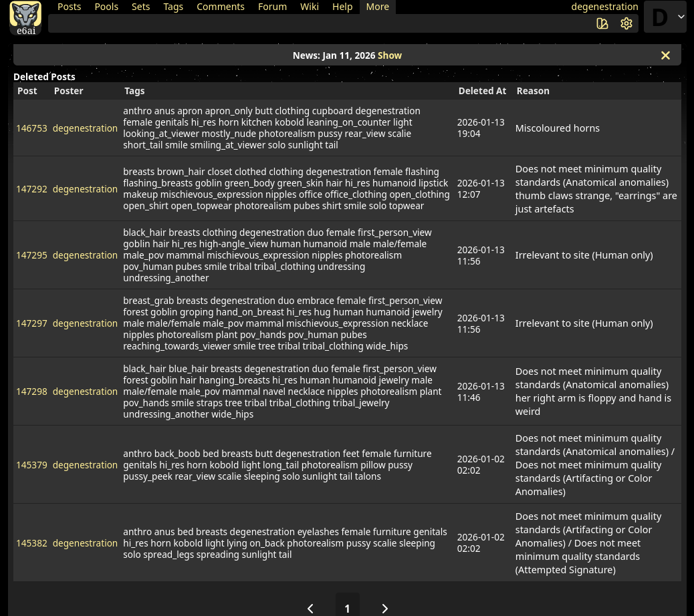Click the date 2026-01-13 12:07
The image size is (694, 616).
481,189
